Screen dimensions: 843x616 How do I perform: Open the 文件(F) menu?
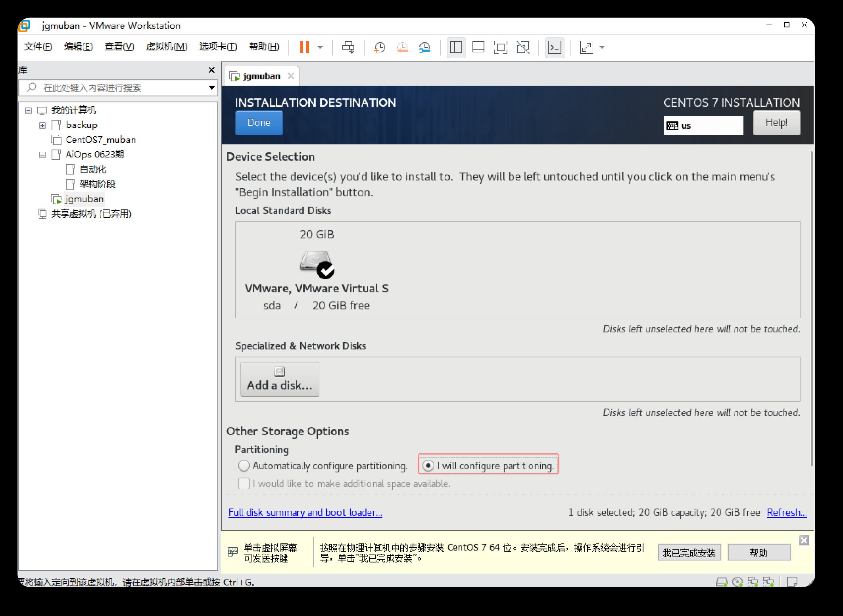tap(38, 47)
